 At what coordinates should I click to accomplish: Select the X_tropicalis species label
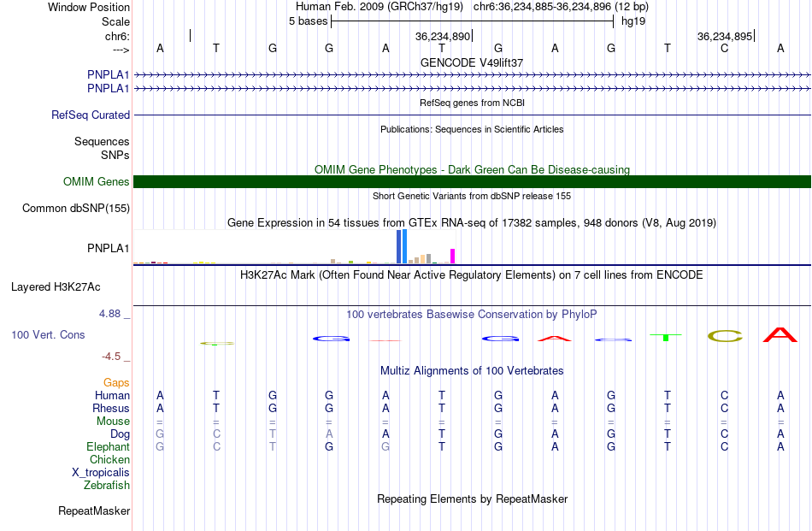coord(101,473)
